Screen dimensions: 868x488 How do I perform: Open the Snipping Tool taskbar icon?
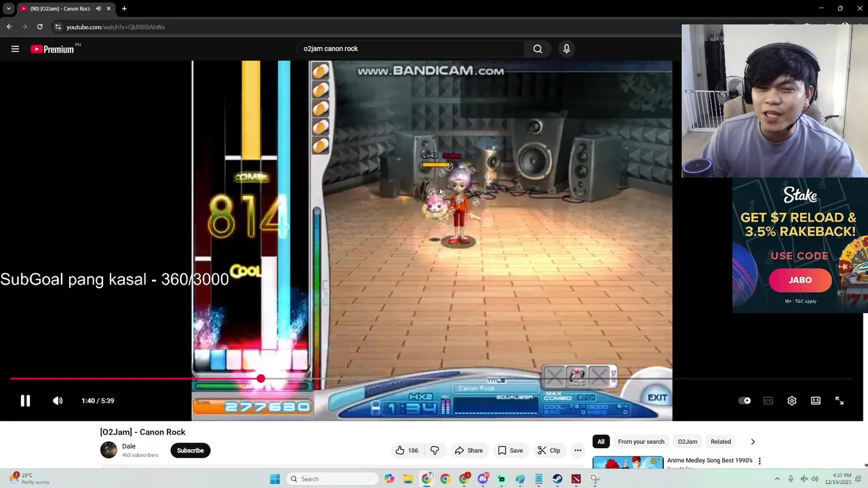pos(595,479)
